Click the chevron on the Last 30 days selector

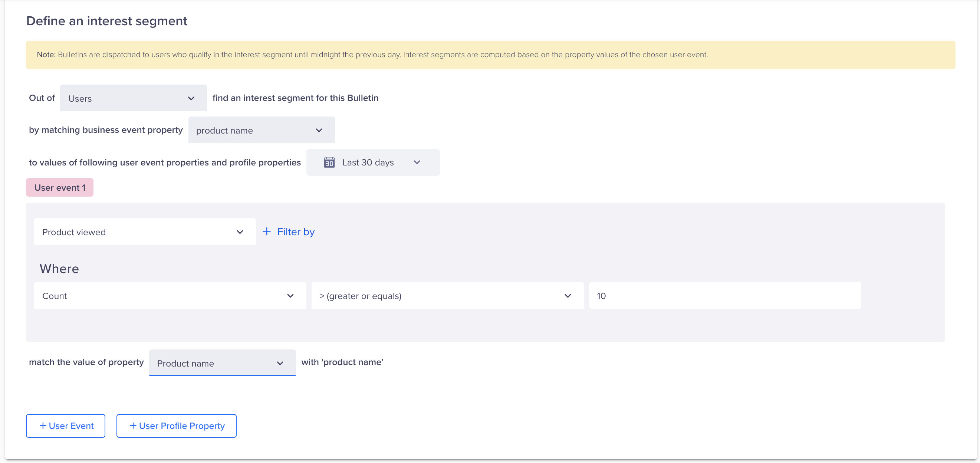(417, 162)
